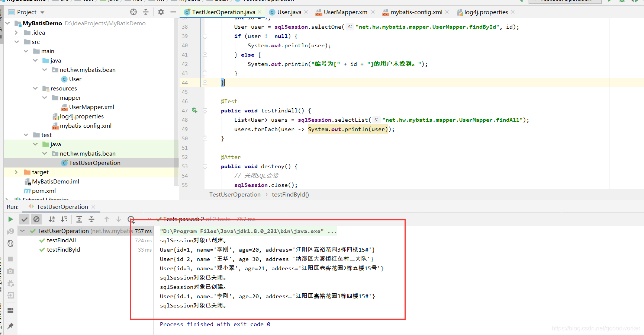Close the TestUserOperation Run tab
The height and width of the screenshot is (335, 644).
point(93,207)
